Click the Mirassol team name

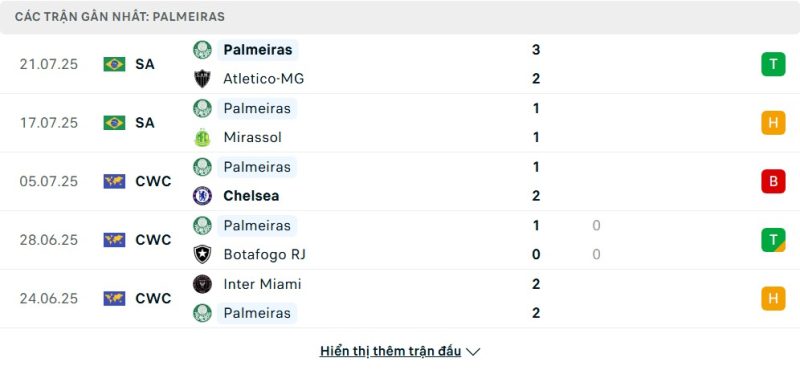pos(252,137)
